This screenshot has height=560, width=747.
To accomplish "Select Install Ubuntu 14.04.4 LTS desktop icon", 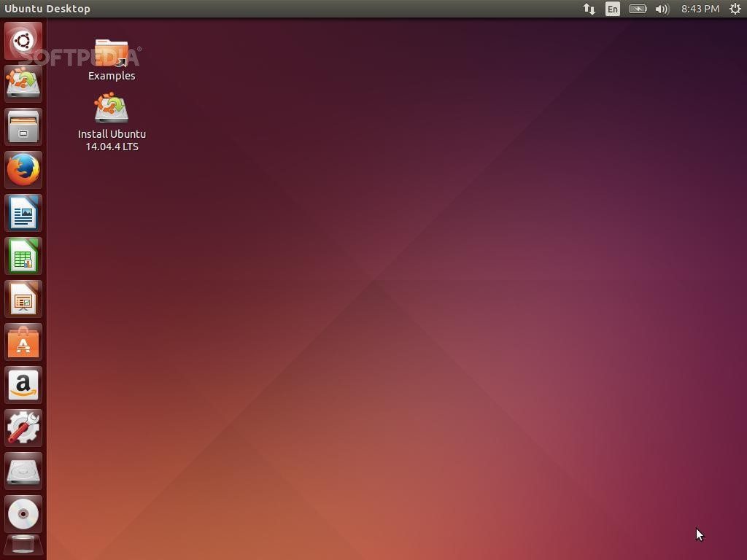I will 112,122.
